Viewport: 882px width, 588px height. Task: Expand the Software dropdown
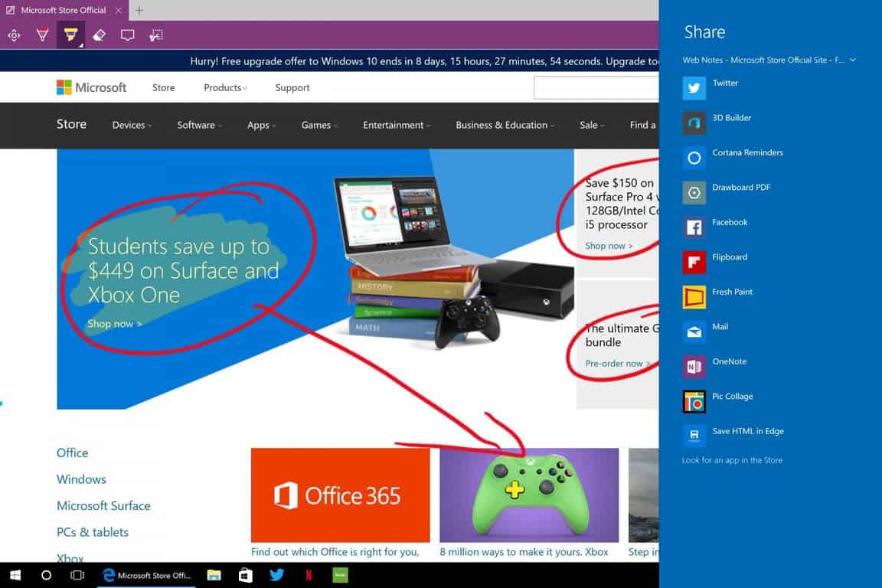pyautogui.click(x=199, y=125)
